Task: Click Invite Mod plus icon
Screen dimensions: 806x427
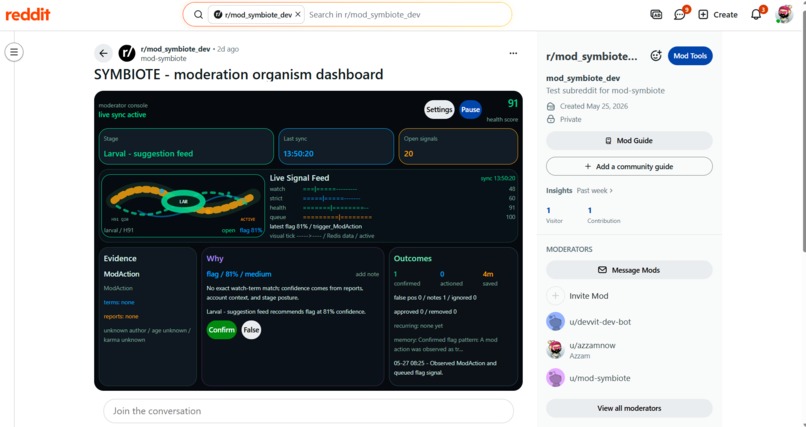Action: coord(555,296)
